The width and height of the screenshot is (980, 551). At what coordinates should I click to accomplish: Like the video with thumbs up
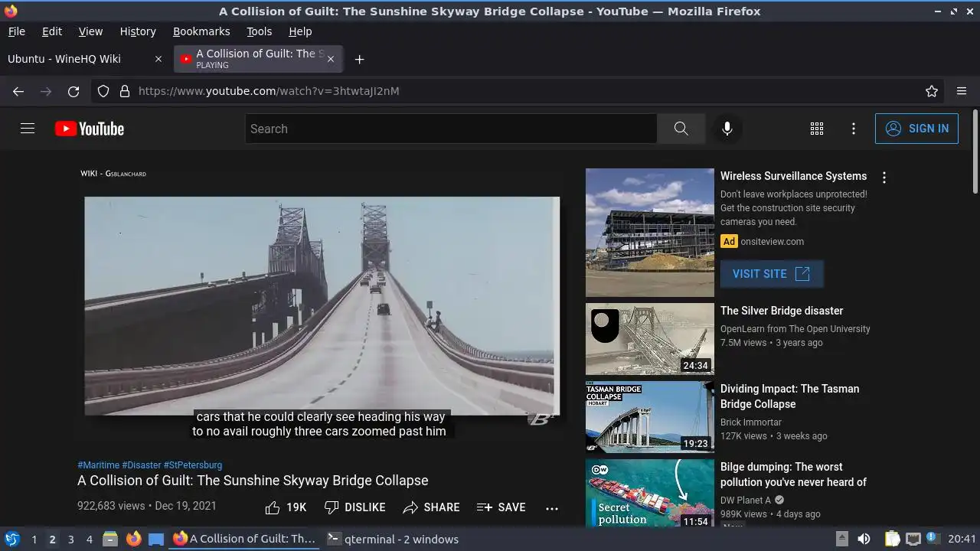[286, 507]
